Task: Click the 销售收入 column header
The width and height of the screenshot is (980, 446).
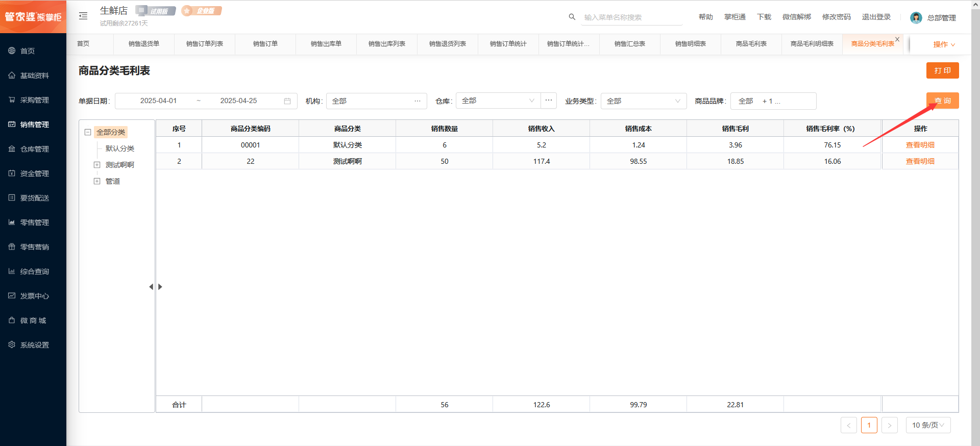Action: click(x=541, y=129)
